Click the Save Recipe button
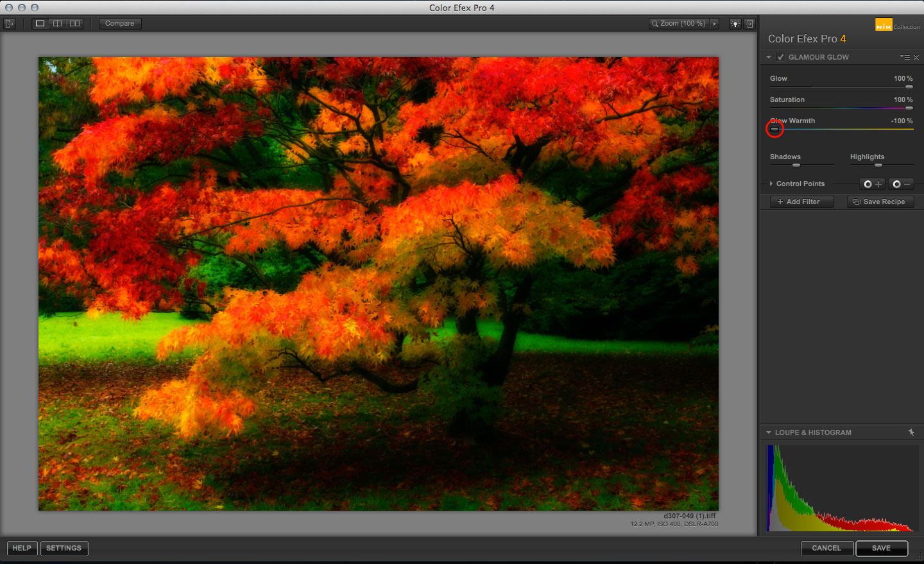Image resolution: width=924 pixels, height=564 pixels. click(x=880, y=201)
